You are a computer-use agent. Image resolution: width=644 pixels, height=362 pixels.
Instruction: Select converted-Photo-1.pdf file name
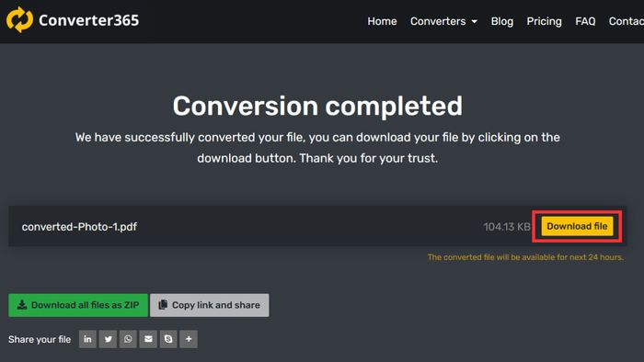tap(79, 227)
